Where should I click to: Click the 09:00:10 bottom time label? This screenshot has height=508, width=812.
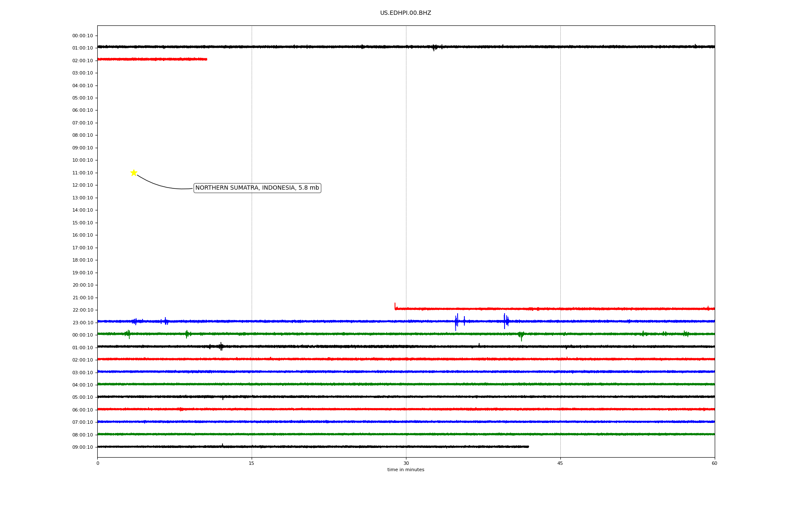[x=82, y=447]
